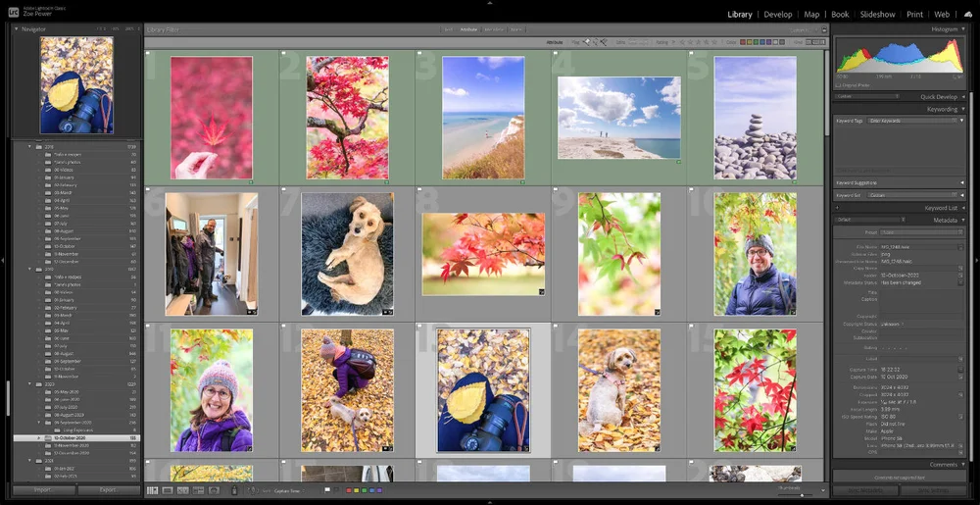Open People view in the toolbar
Viewport: 980px width, 505px height.
point(214,490)
